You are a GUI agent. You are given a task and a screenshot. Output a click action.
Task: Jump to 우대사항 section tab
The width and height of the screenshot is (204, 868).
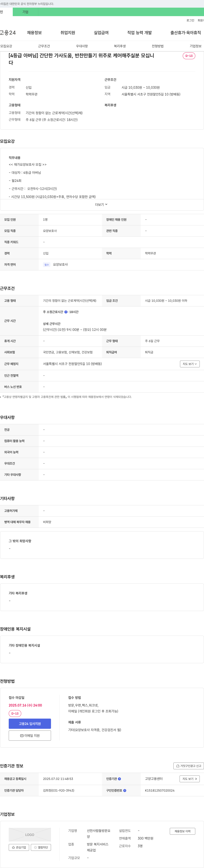(x=82, y=46)
